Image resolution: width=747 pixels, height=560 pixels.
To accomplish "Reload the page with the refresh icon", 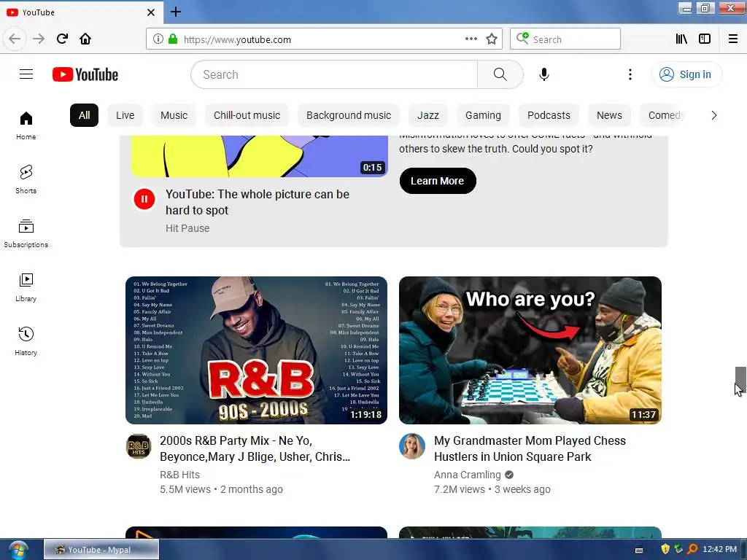I will tap(62, 39).
